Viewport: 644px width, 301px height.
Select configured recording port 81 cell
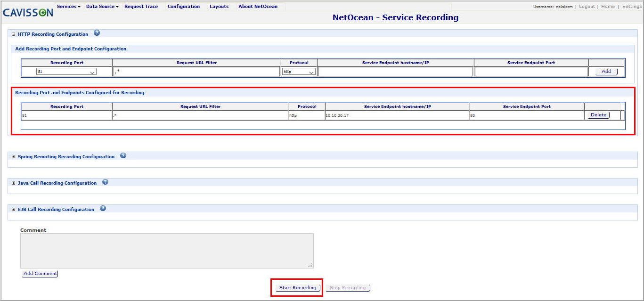(x=66, y=115)
